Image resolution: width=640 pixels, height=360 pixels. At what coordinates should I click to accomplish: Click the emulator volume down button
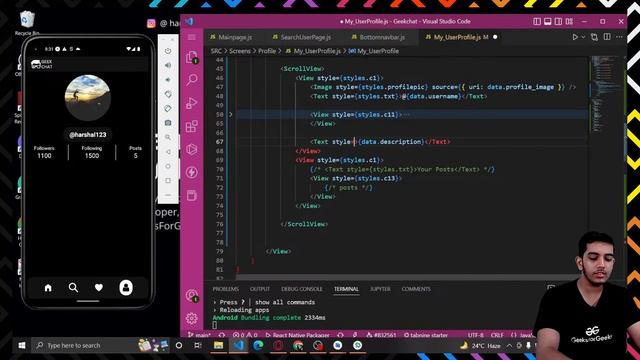(x=168, y=80)
